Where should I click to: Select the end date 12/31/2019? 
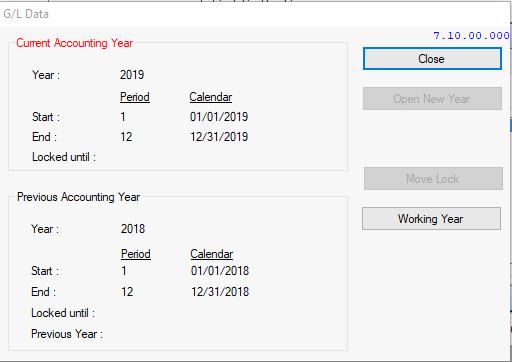[x=219, y=137]
